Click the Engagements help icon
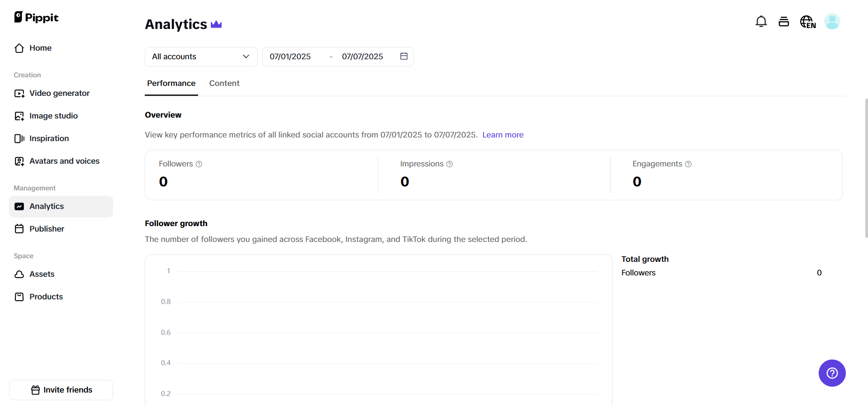This screenshot has height=407, width=868. [x=688, y=164]
